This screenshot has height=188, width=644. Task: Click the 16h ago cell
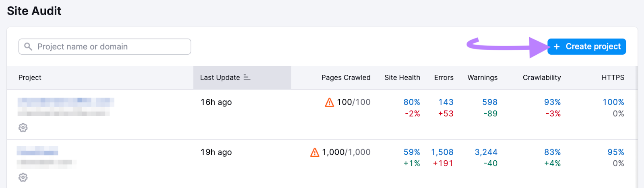click(216, 102)
